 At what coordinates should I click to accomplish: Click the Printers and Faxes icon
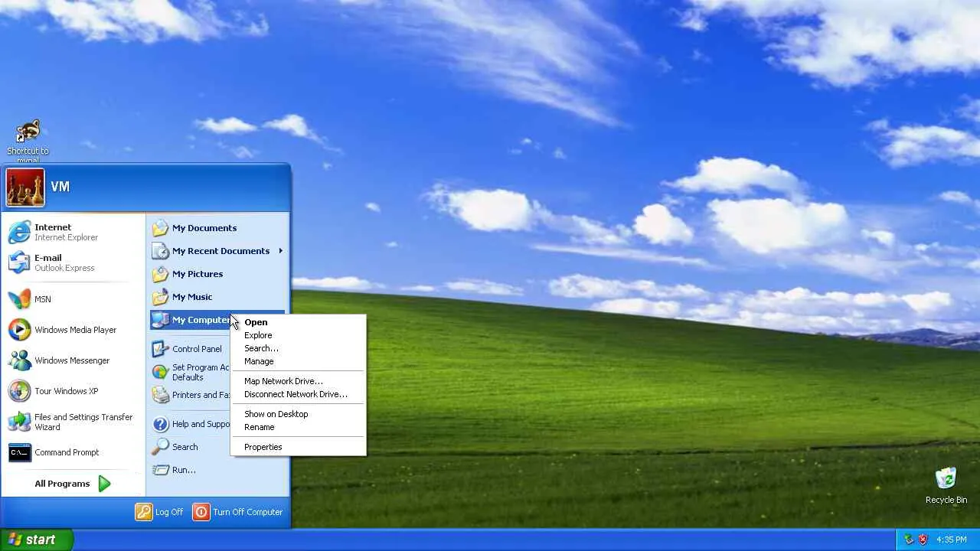[160, 395]
